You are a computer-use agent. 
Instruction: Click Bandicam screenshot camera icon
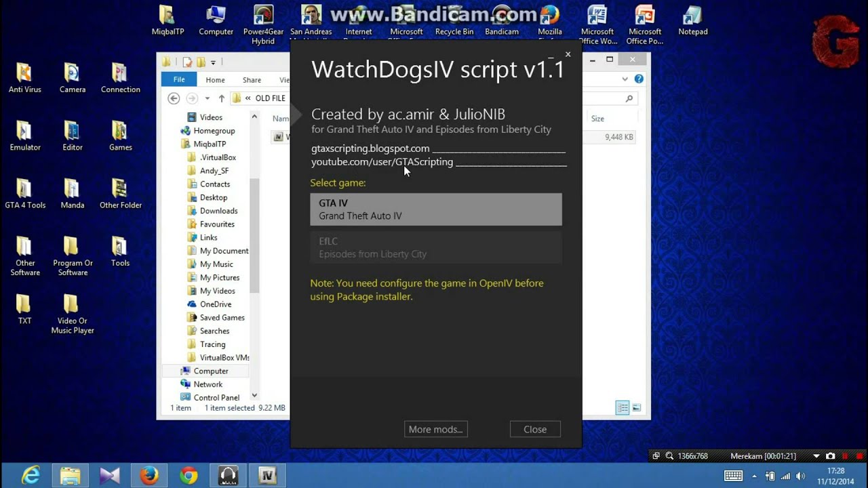point(831,456)
